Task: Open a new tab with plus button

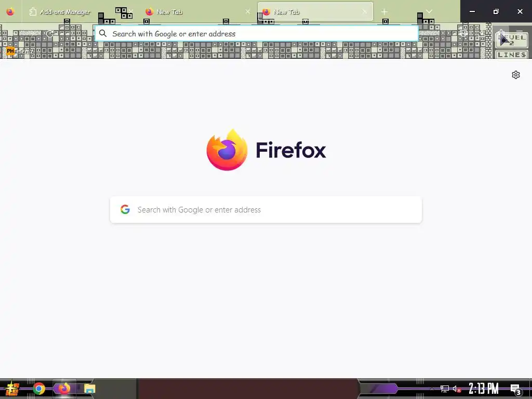Action: point(384,12)
